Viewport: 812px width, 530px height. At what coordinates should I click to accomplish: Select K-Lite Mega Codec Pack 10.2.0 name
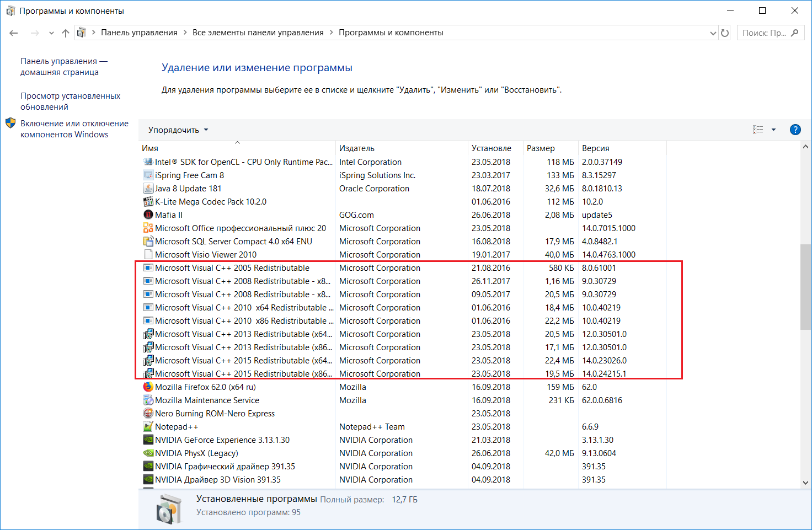pos(211,202)
